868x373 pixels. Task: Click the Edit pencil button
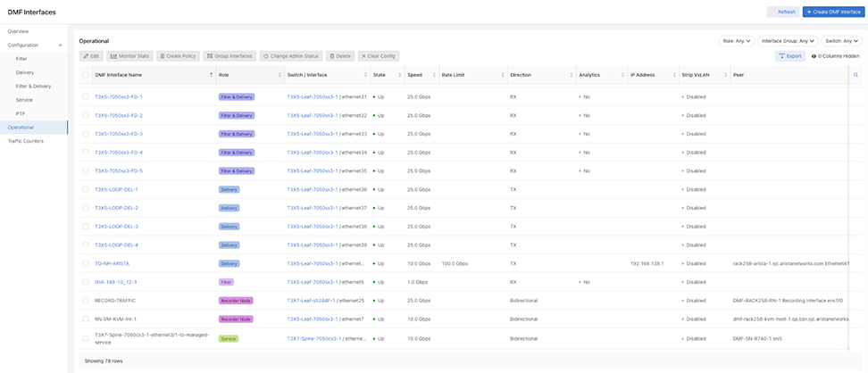point(91,56)
